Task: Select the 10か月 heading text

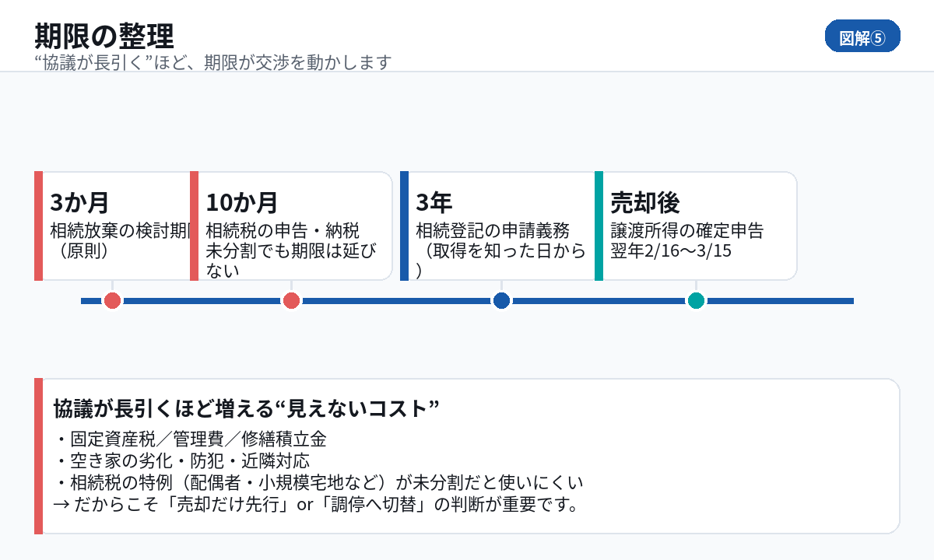Action: click(242, 203)
